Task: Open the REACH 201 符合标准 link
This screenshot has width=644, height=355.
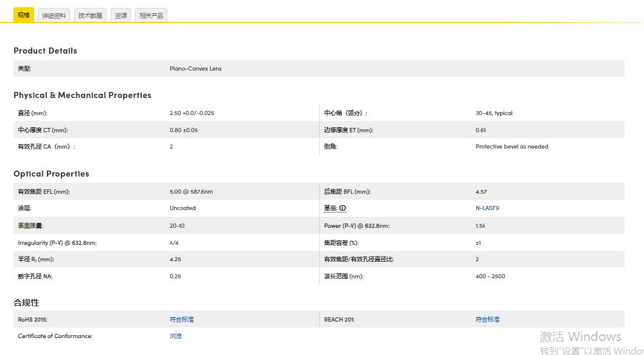Action: click(x=487, y=319)
